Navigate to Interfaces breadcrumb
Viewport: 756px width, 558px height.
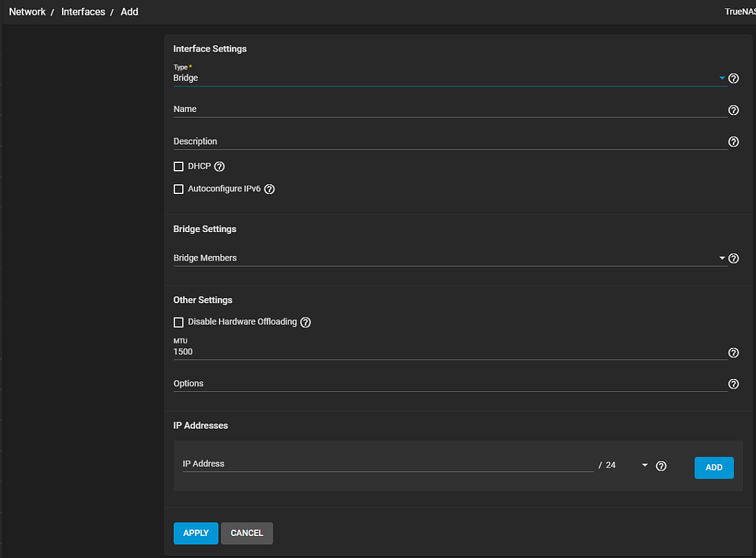tap(83, 12)
